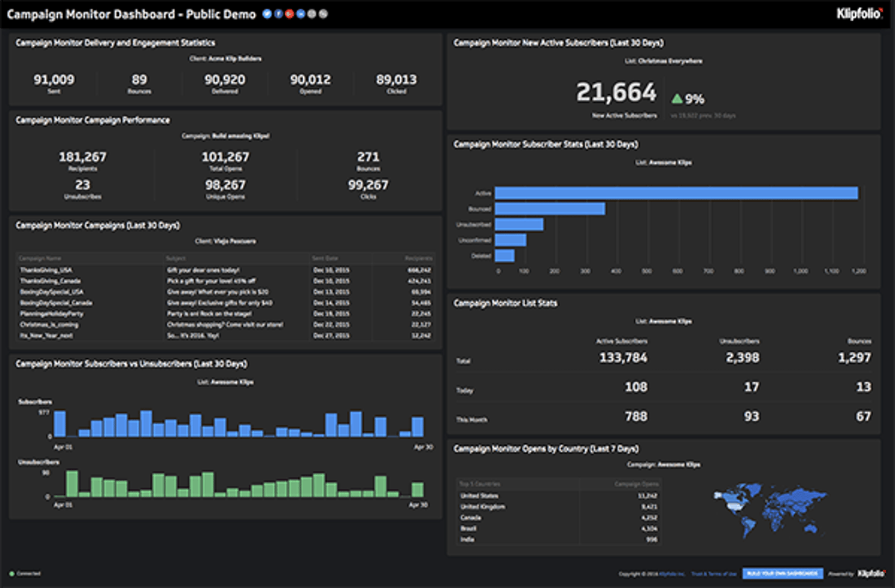Click the Campaign Monitor List Stats panel title
The image size is (895, 588).
(x=505, y=303)
